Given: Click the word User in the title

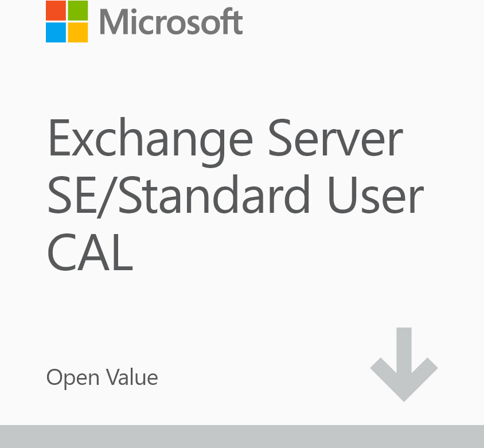Looking at the screenshot, I should pyautogui.click(x=375, y=195).
